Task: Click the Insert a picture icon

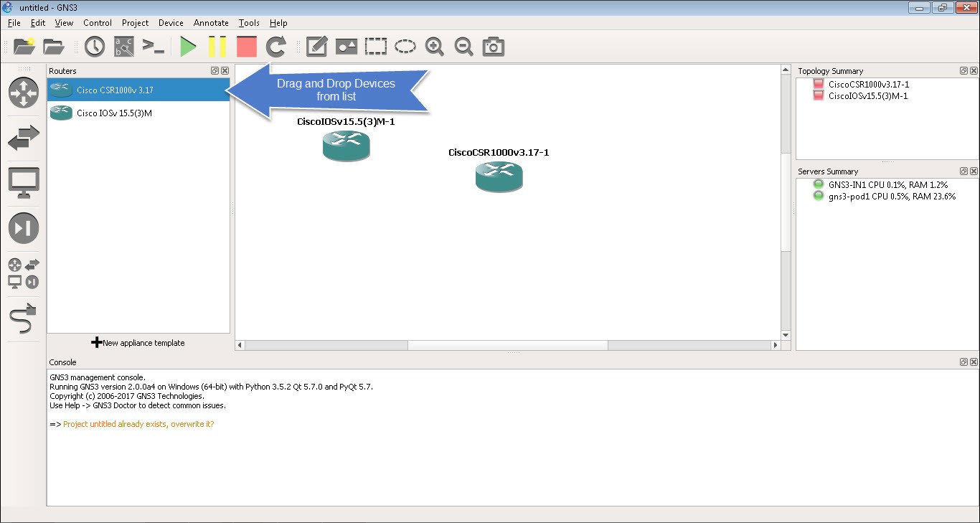Action: (347, 47)
